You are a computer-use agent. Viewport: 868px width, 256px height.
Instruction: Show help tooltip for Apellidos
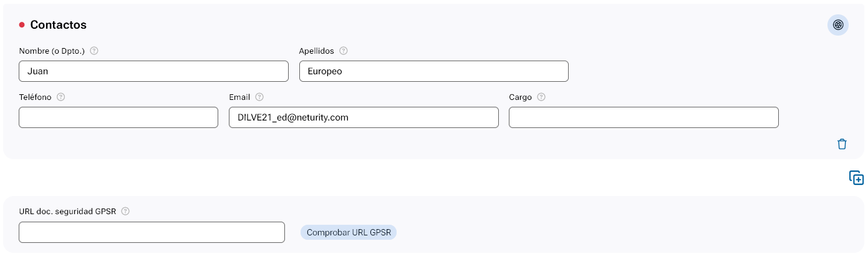[x=343, y=51]
